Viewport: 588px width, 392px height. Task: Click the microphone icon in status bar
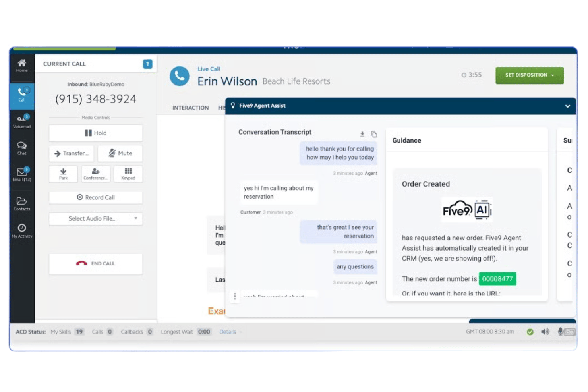point(560,331)
